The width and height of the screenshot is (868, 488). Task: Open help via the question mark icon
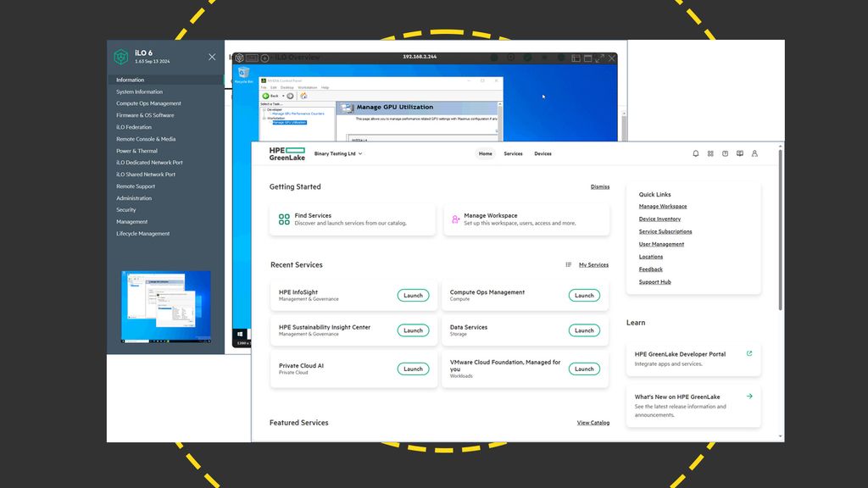[x=726, y=153]
